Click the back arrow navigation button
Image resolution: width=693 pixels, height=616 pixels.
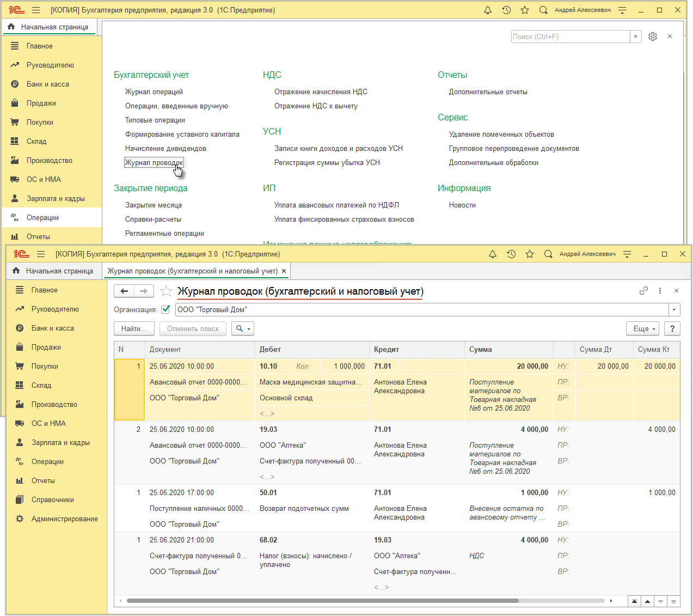[124, 291]
